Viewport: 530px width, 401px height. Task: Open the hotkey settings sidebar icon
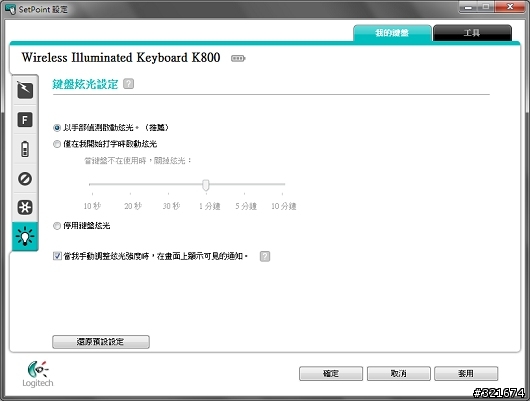[25, 90]
